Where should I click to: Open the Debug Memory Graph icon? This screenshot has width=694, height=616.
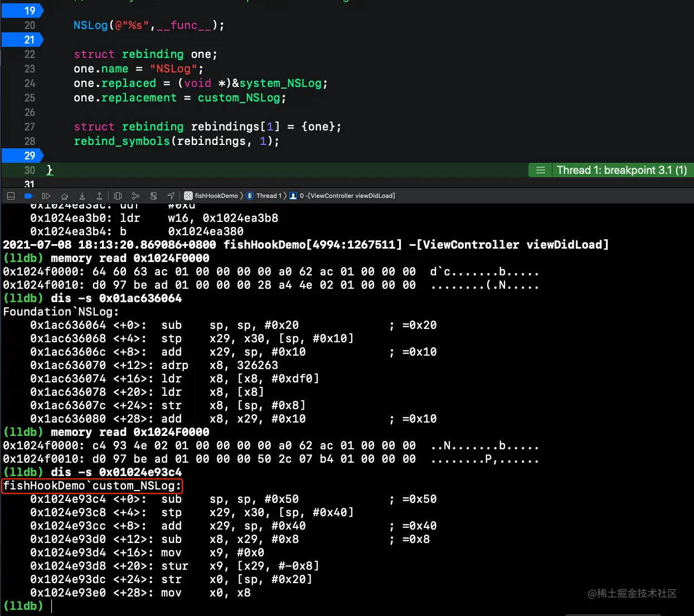click(135, 196)
